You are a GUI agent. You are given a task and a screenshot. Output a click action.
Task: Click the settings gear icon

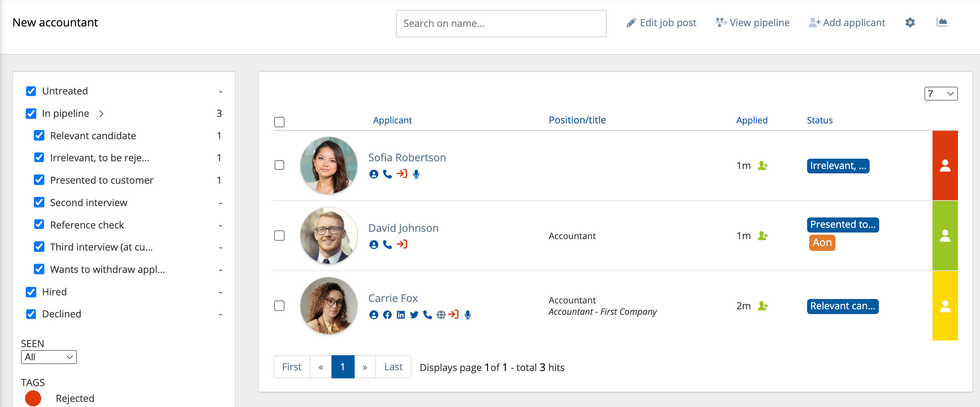point(910,23)
